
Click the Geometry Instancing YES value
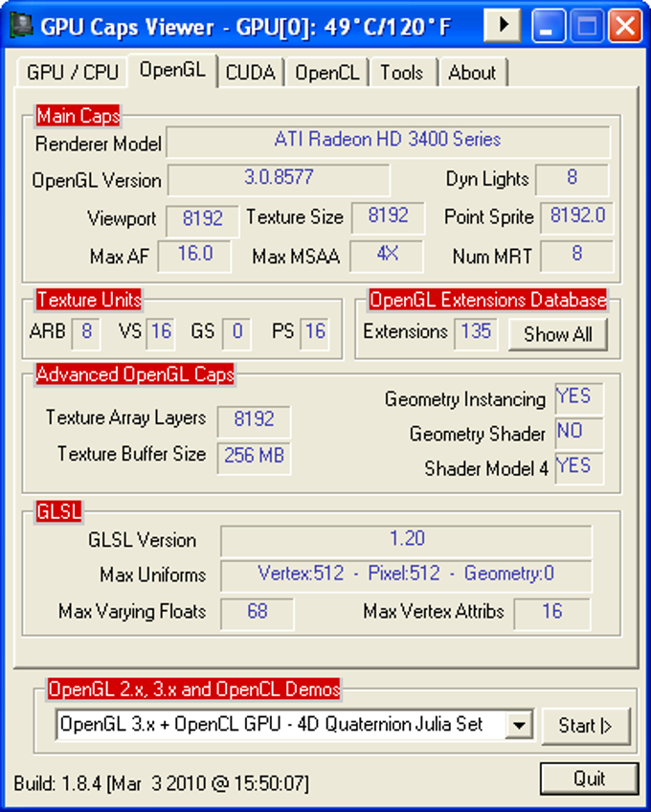[x=579, y=398]
